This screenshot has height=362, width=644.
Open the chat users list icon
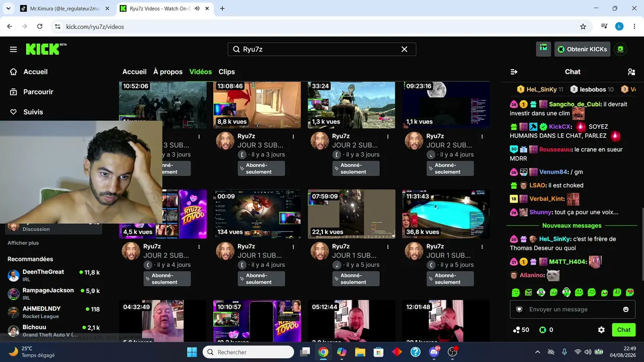[631, 72]
